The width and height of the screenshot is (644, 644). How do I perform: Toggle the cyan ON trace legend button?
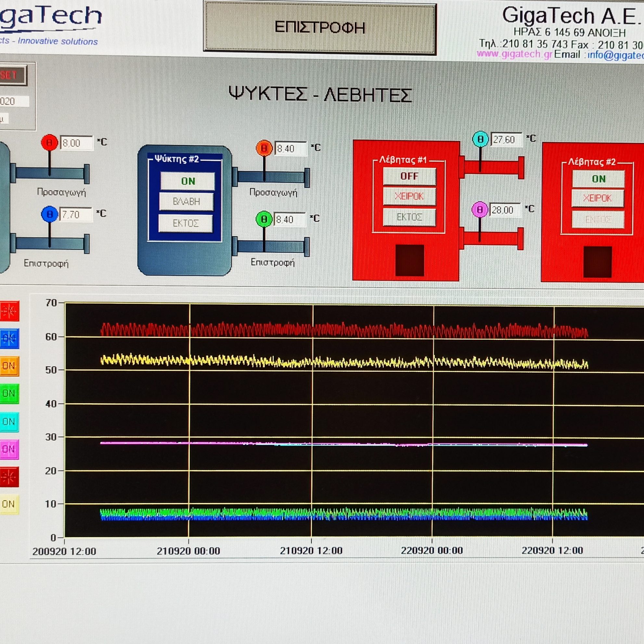pyautogui.click(x=9, y=421)
